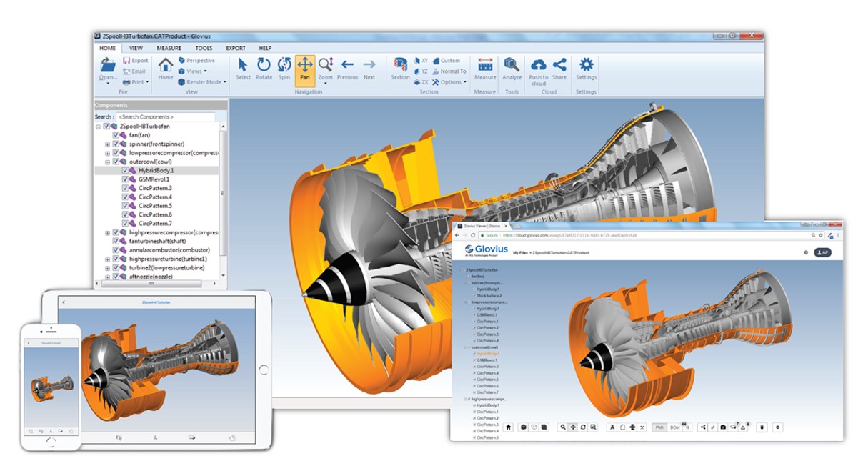
Task: Launch the Measure tool from the ribbon
Action: [x=485, y=68]
